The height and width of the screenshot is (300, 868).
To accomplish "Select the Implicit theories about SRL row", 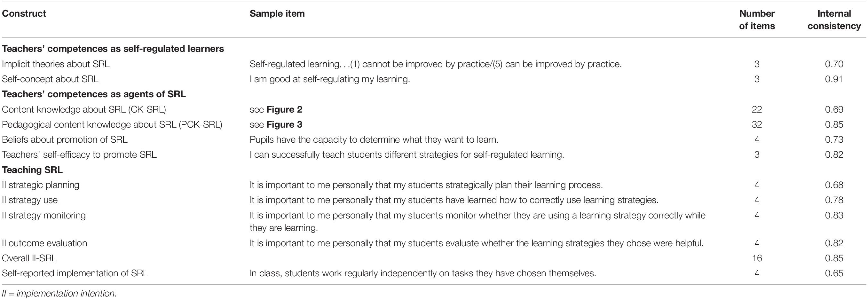I will coord(434,64).
